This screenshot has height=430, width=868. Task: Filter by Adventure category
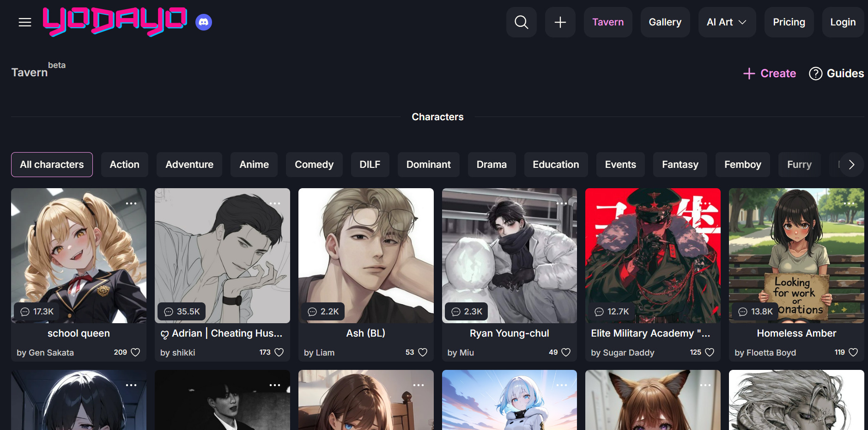(189, 165)
